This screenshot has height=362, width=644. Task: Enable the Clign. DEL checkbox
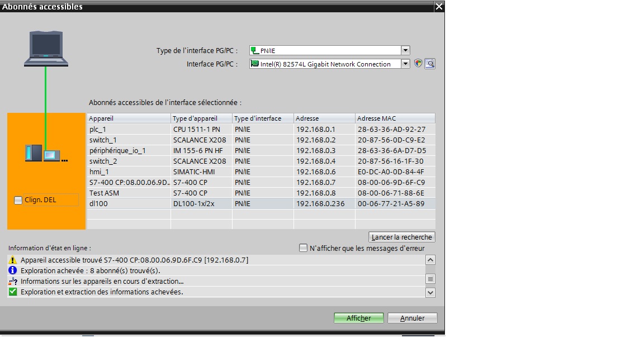point(18,200)
